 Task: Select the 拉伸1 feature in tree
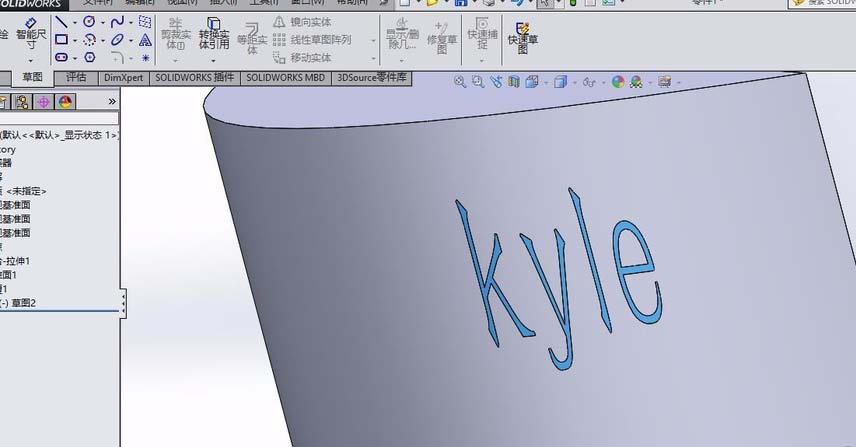pyautogui.click(x=18, y=261)
